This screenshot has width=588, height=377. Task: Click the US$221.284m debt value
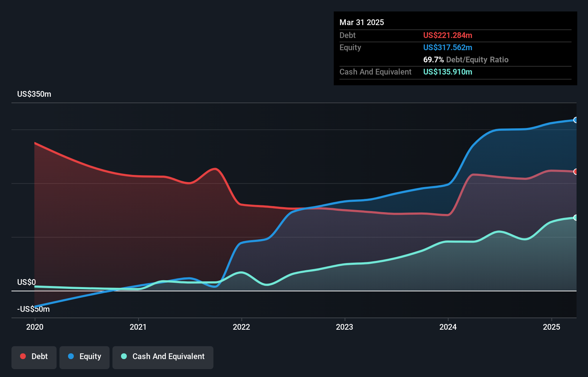448,35
